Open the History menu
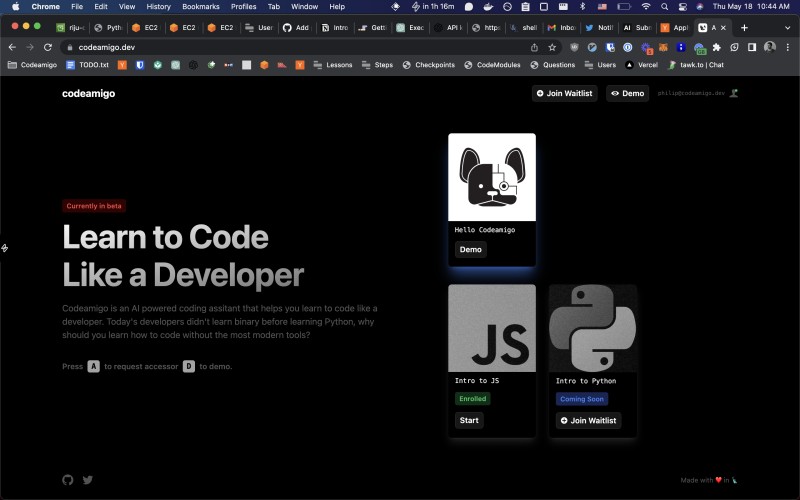Viewport: 800px width, 500px height. (158, 7)
